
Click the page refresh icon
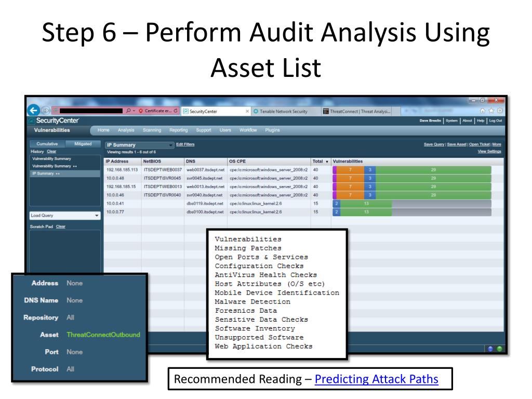(x=176, y=111)
